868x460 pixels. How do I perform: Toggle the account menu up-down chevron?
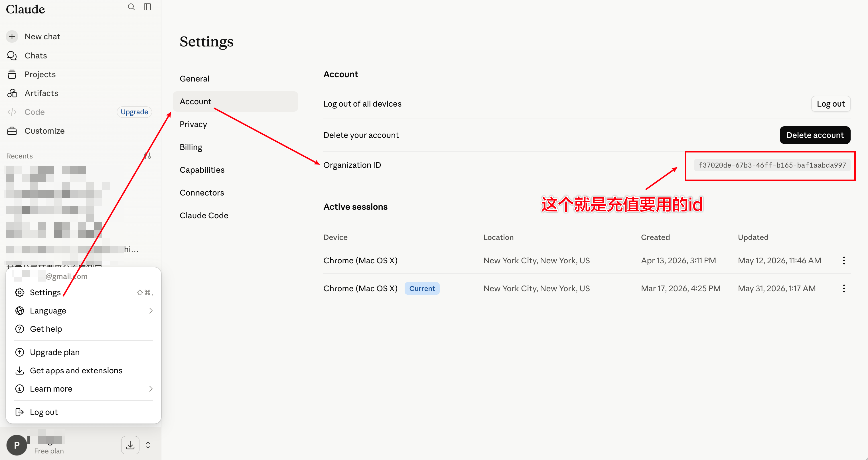point(148,445)
